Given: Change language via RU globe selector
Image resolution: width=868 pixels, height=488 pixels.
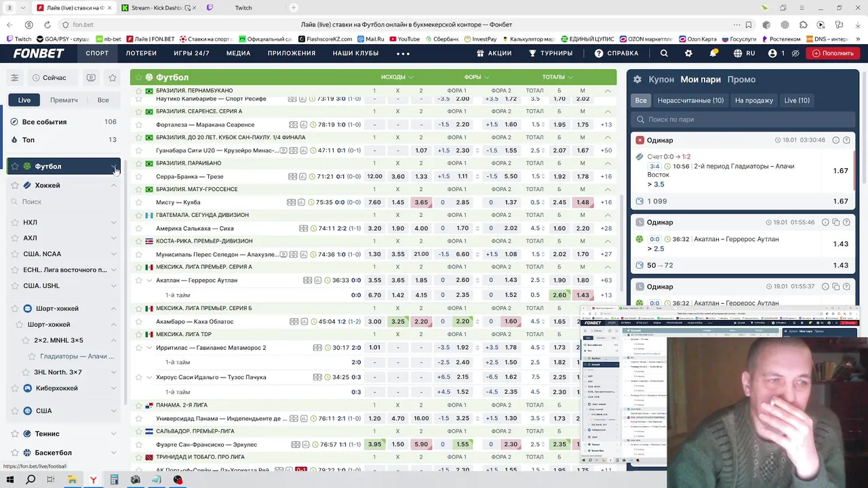Looking at the screenshot, I should coord(744,53).
